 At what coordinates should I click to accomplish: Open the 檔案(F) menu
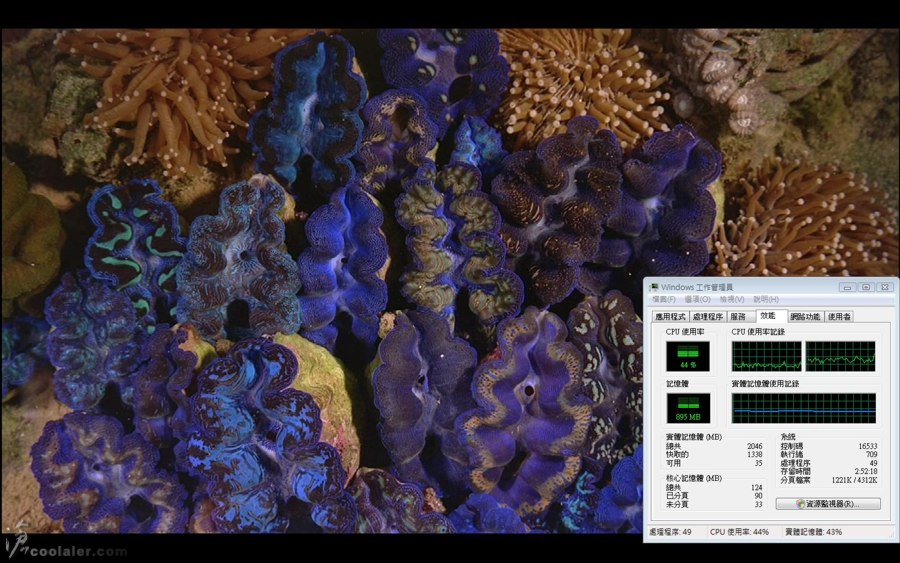click(x=664, y=300)
